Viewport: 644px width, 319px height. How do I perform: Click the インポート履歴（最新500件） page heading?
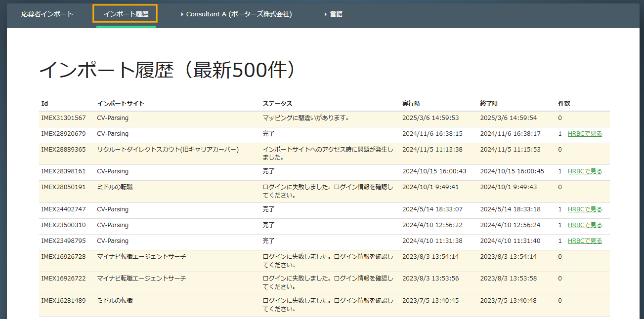tap(168, 70)
